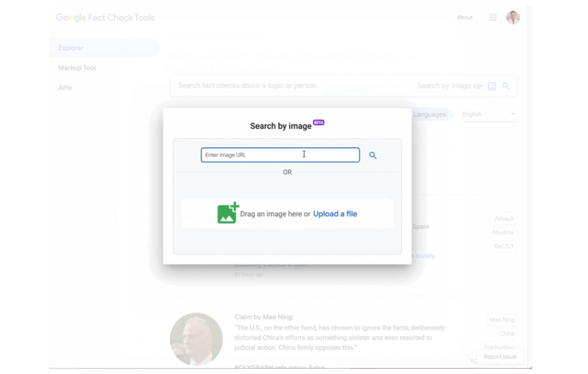The height and width of the screenshot is (374, 588).
Task: Open the Google apps grid
Action: [493, 17]
